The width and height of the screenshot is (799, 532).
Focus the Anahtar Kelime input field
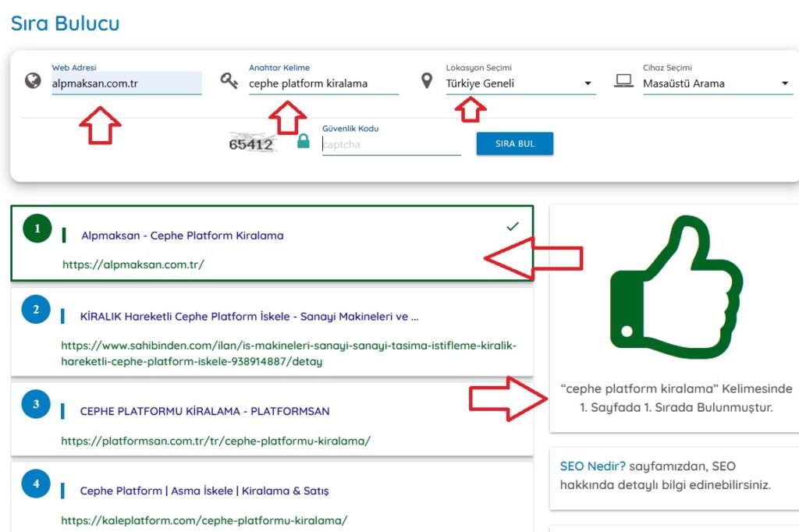point(323,83)
